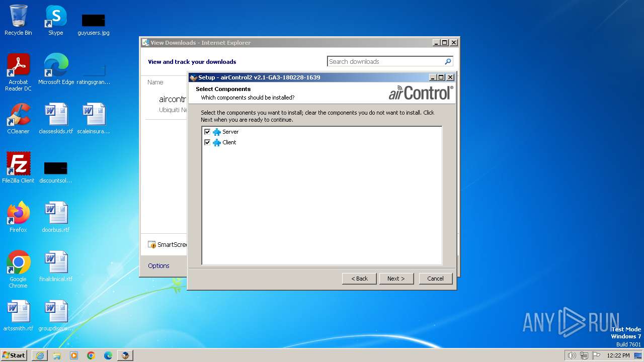Open the Windows Start menu
The height and width of the screenshot is (362, 644).
point(14,355)
